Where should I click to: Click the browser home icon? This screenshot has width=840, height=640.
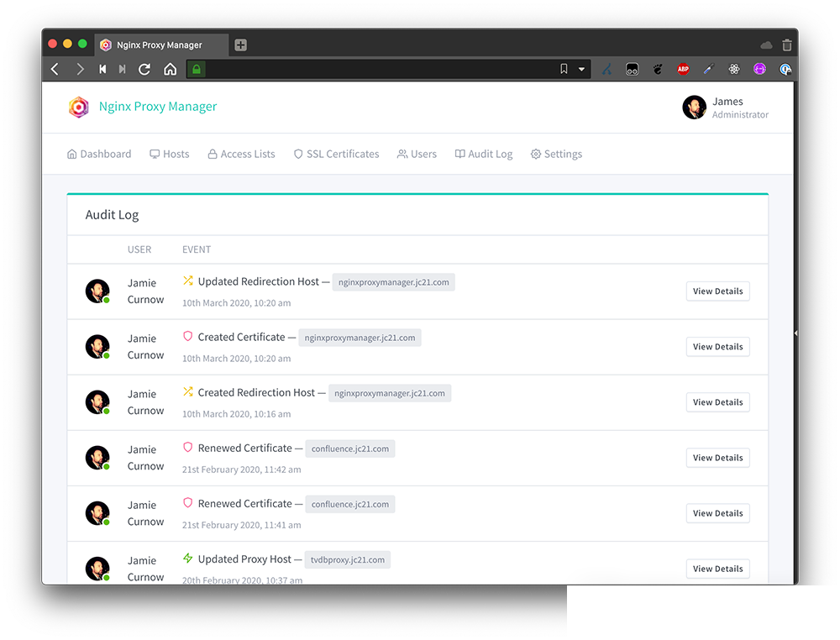point(170,69)
